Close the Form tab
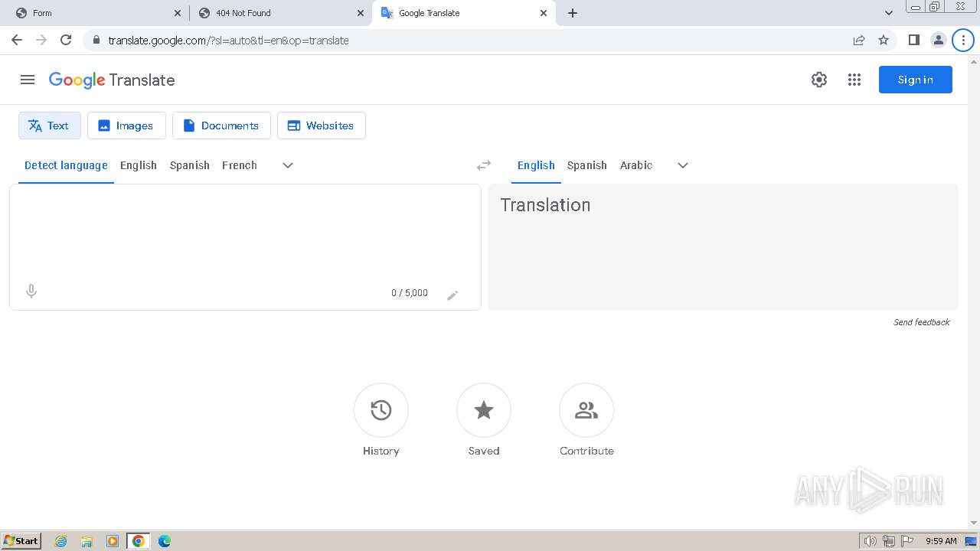 [178, 13]
